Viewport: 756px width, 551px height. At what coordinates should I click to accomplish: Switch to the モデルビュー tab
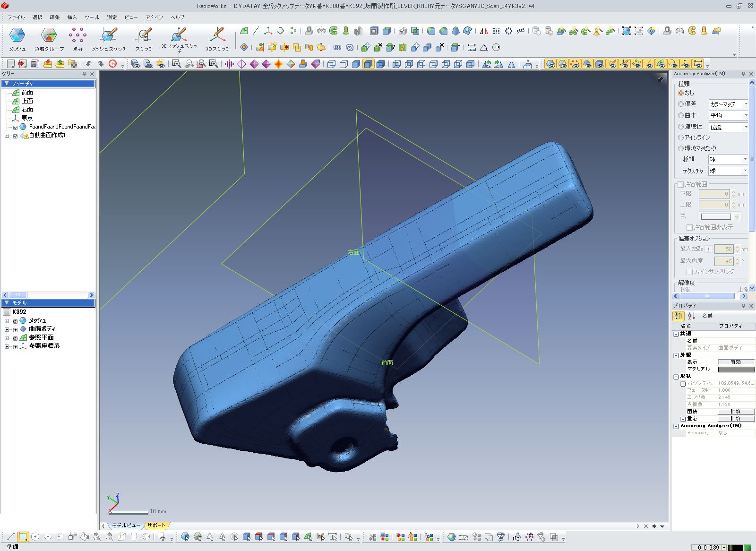click(126, 525)
